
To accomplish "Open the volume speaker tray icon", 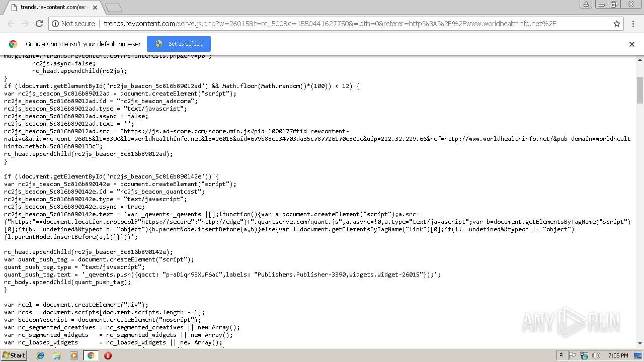I will tap(596, 355).
